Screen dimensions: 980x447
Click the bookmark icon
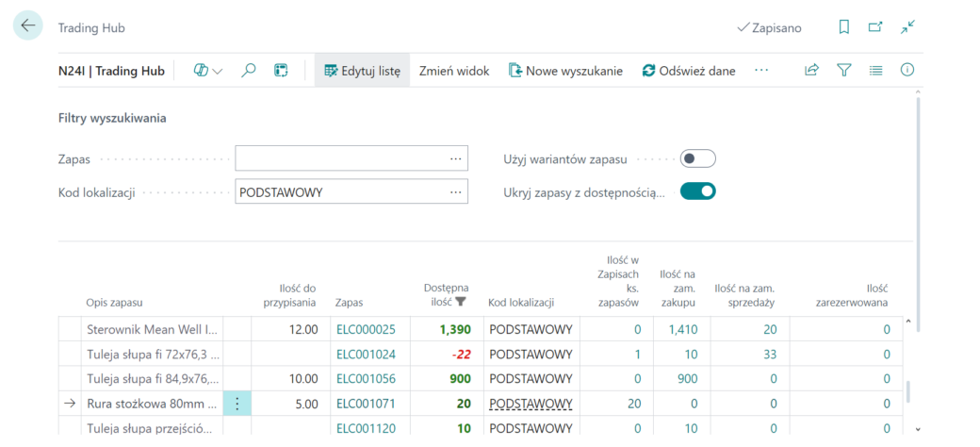click(843, 27)
